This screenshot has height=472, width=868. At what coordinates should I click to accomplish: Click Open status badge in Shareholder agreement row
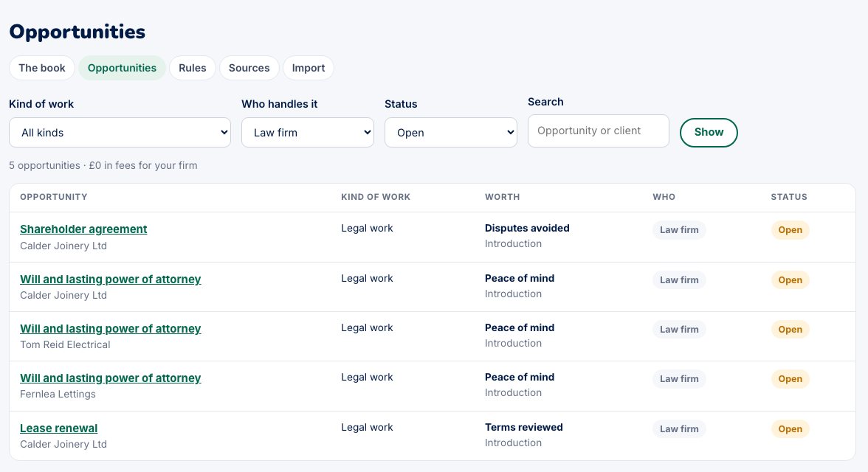coord(790,229)
